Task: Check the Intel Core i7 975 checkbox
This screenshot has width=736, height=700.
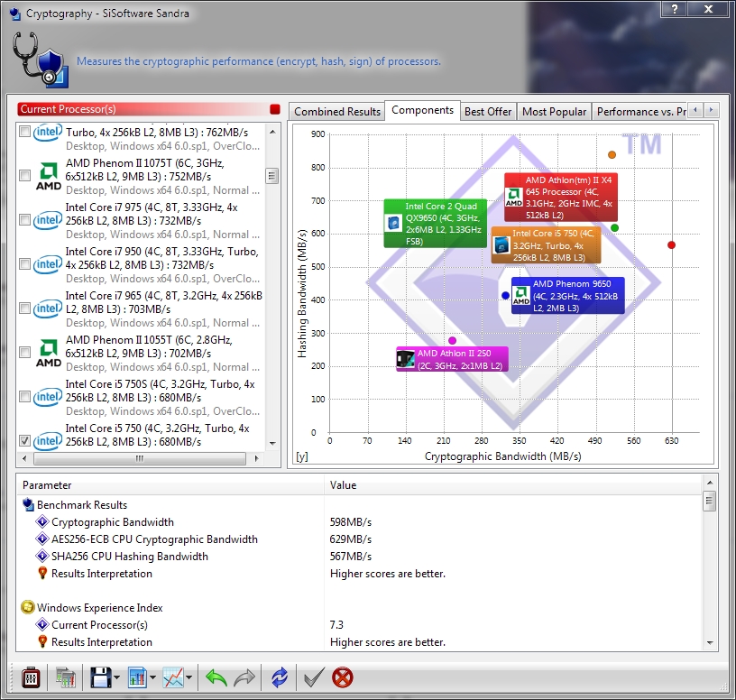Action: (x=25, y=220)
